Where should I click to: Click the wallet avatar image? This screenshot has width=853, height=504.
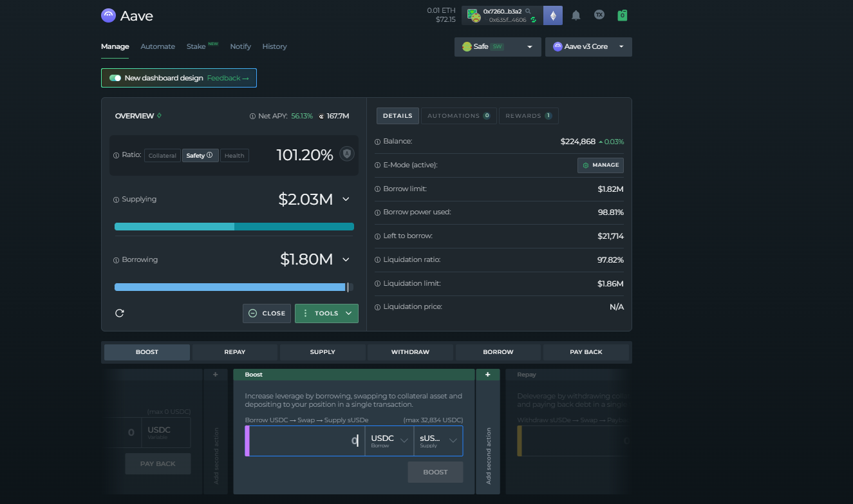(x=473, y=15)
